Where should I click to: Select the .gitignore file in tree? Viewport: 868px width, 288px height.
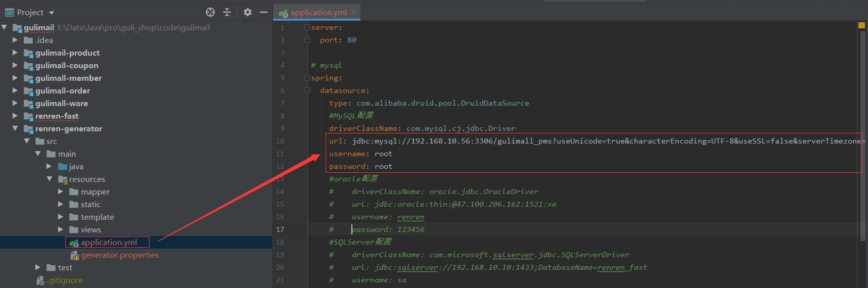65,280
